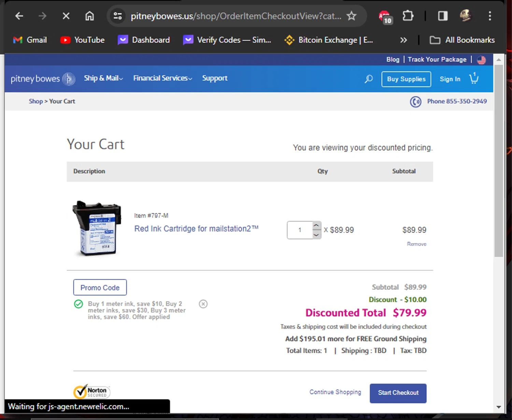Image resolution: width=512 pixels, height=420 pixels.
Task: Change country via the US flag icon
Action: (481, 60)
